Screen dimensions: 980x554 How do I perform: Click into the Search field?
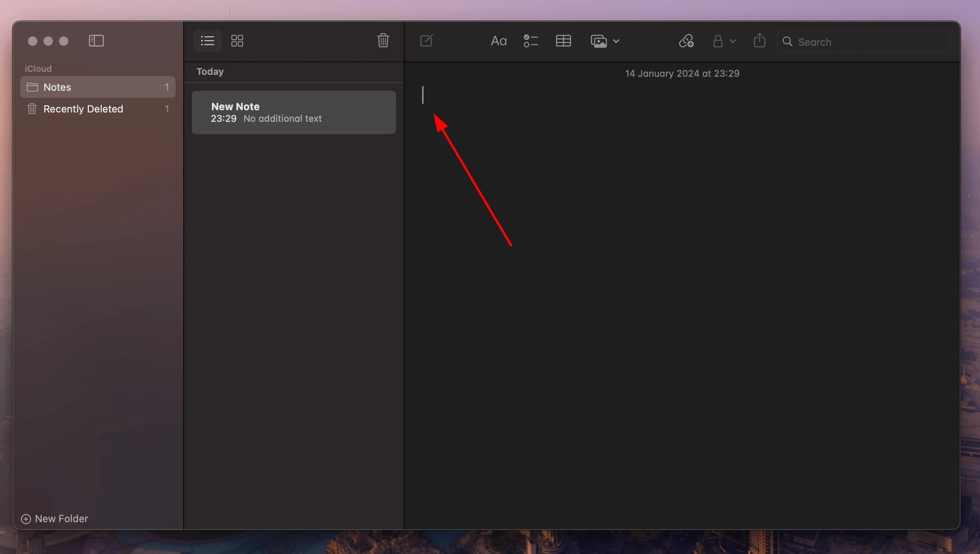pyautogui.click(x=870, y=42)
